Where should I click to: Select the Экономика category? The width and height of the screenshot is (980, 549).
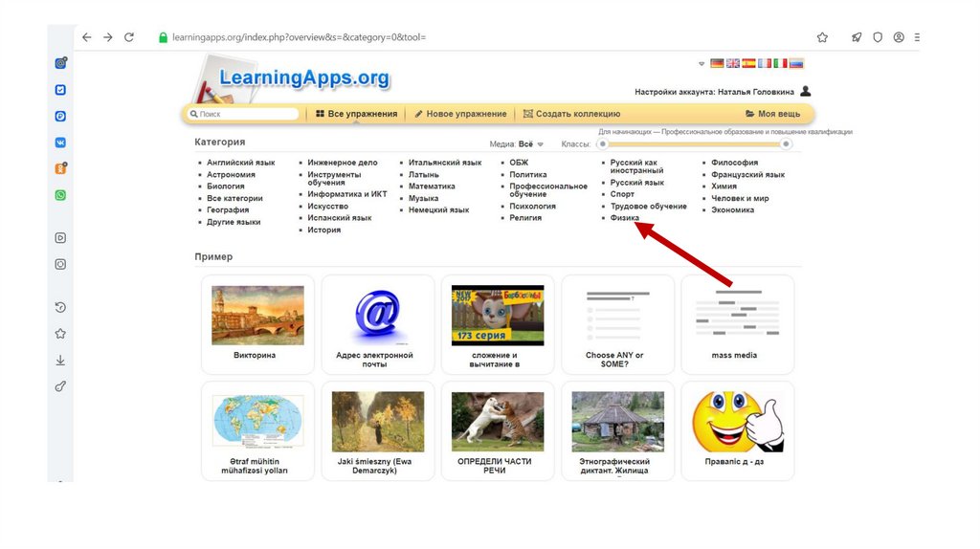(x=732, y=209)
